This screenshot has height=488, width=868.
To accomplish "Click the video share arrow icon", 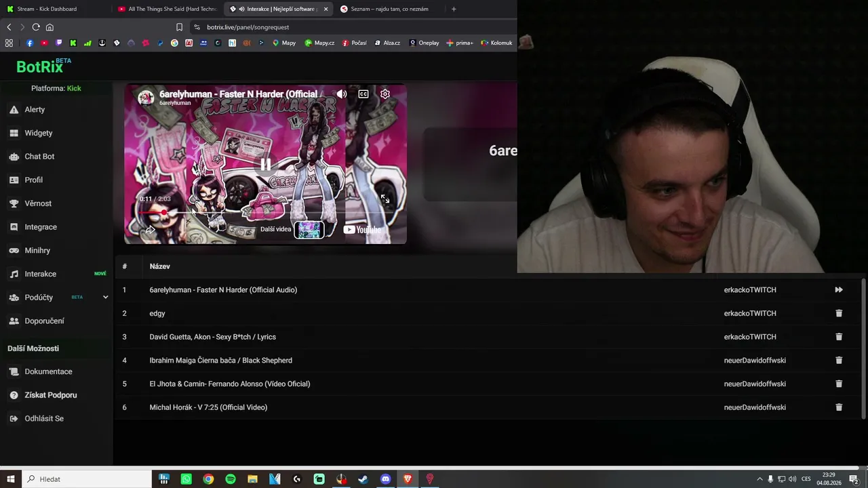I will [151, 230].
